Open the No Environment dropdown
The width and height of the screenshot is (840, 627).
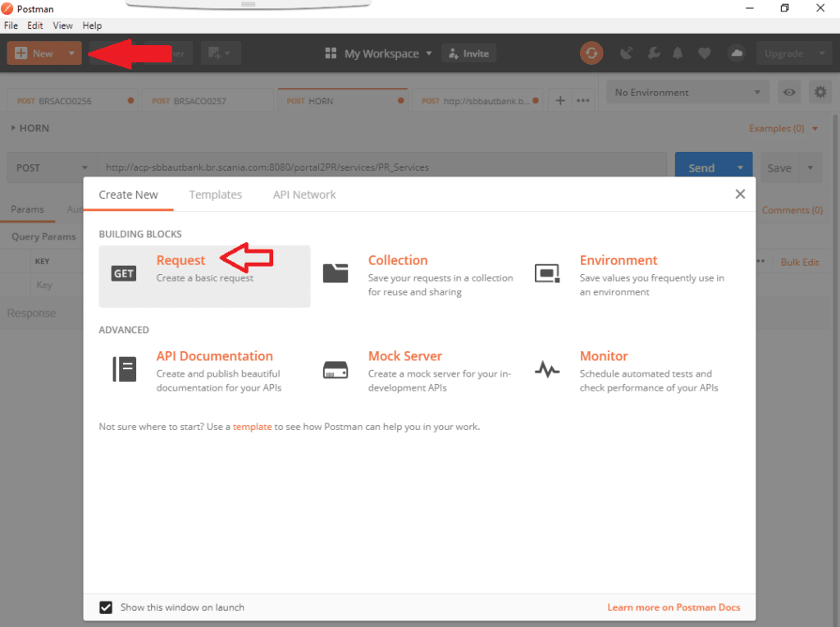pyautogui.click(x=687, y=92)
